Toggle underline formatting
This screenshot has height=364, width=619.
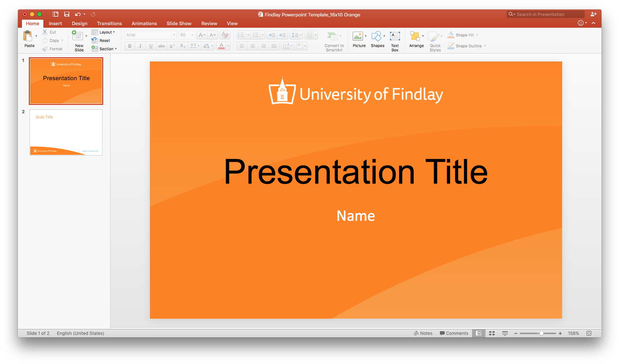pos(151,46)
